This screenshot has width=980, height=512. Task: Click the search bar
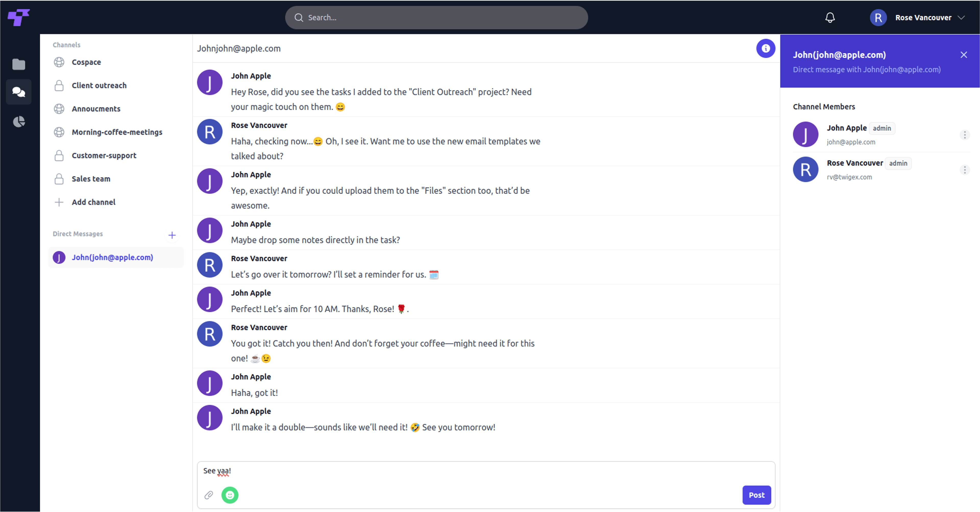(x=436, y=18)
